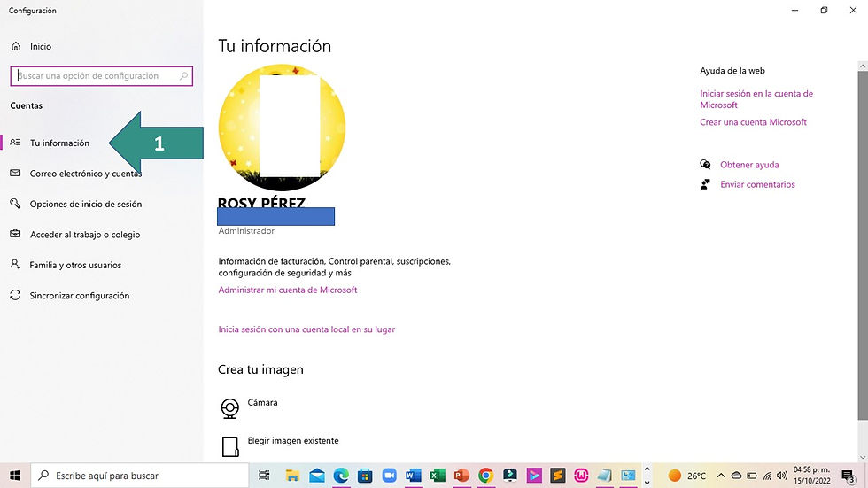The height and width of the screenshot is (488, 868).
Task: Click the settings page vertical scrollbar
Action: click(x=863, y=245)
